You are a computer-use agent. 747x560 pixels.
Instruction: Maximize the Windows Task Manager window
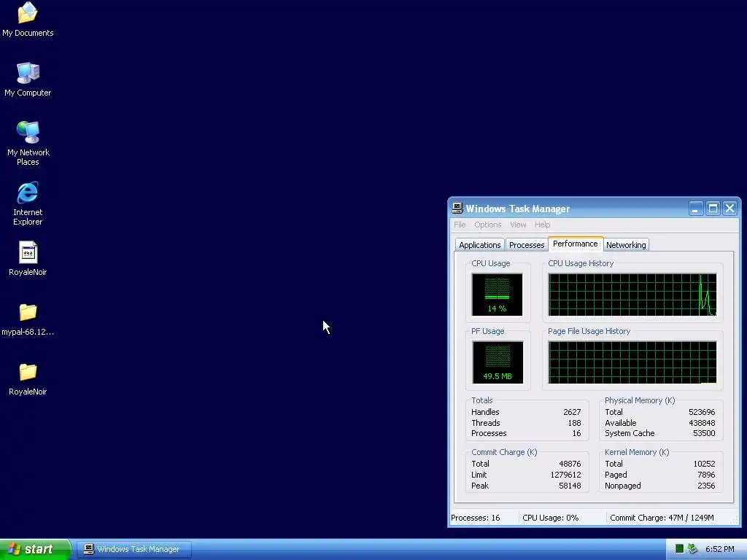[x=713, y=208]
